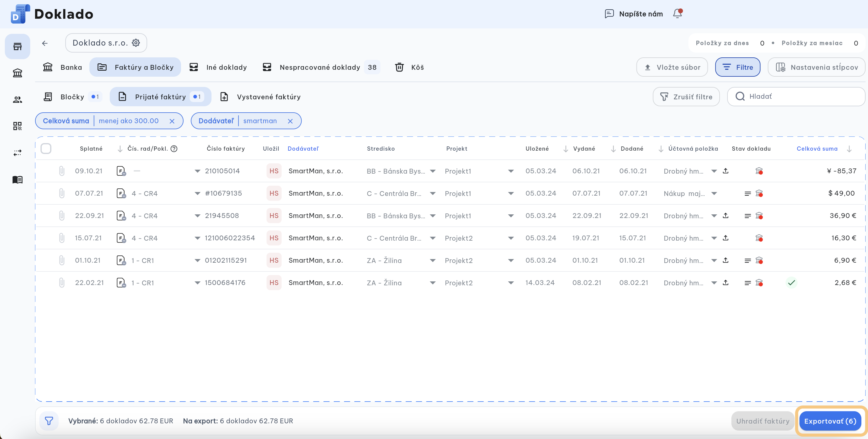868x439 pixels.
Task: Expand Stredisko dropdown for ZA - Žilina row 01202115291
Action: coord(433,260)
